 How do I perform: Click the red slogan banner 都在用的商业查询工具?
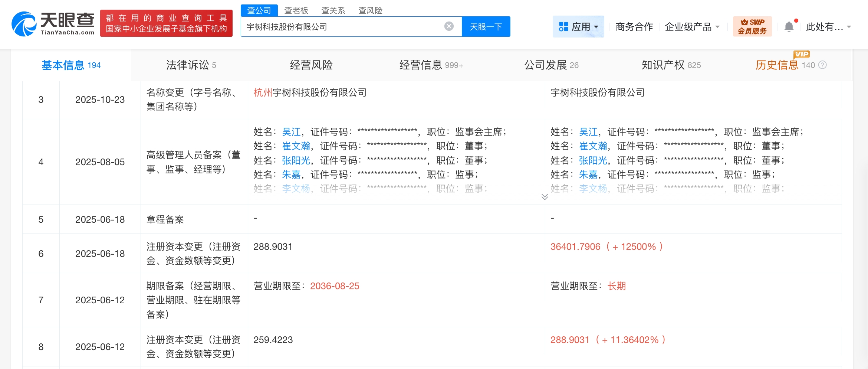166,23
